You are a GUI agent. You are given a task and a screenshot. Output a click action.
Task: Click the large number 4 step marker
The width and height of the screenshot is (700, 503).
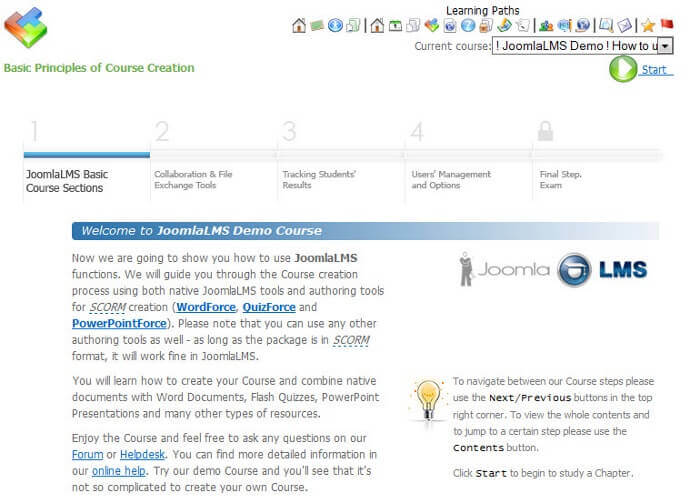click(x=417, y=131)
